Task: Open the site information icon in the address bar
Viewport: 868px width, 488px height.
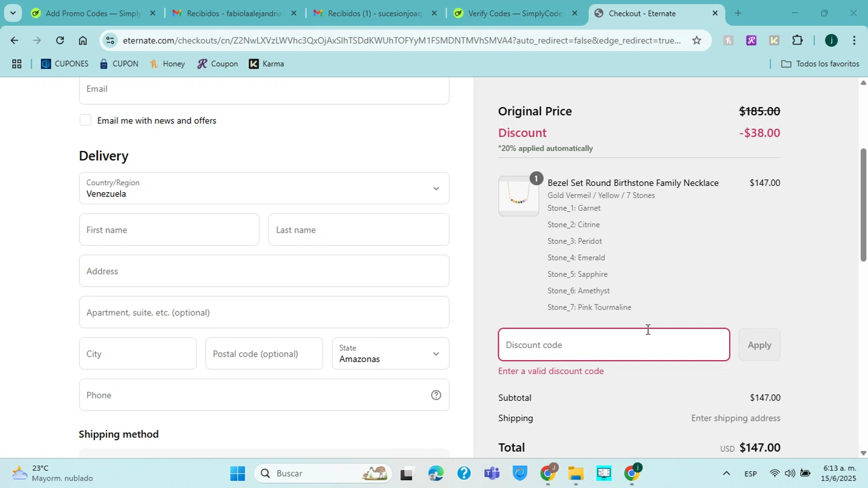Action: click(x=110, y=41)
